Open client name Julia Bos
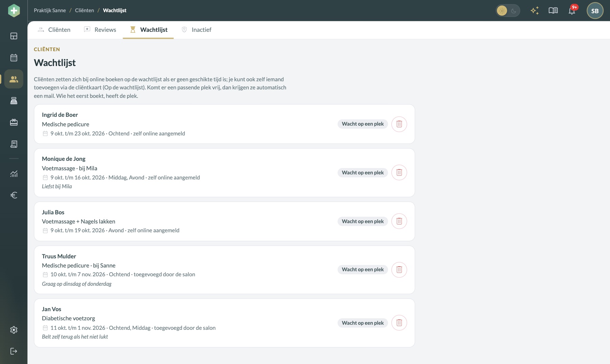This screenshot has width=610, height=364. tap(53, 212)
